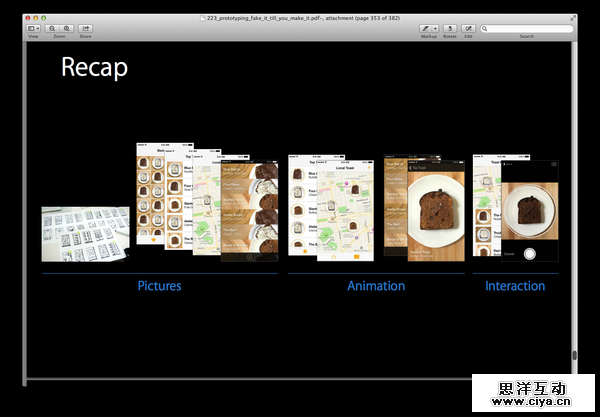Click inside the Search field
Image resolution: width=600 pixels, height=417 pixels.
click(x=528, y=28)
